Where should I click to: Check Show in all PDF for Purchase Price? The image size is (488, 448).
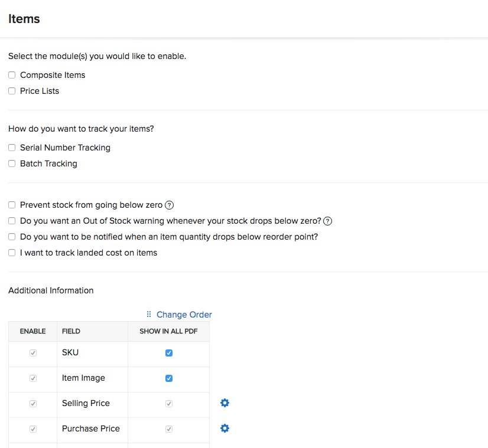(168, 429)
